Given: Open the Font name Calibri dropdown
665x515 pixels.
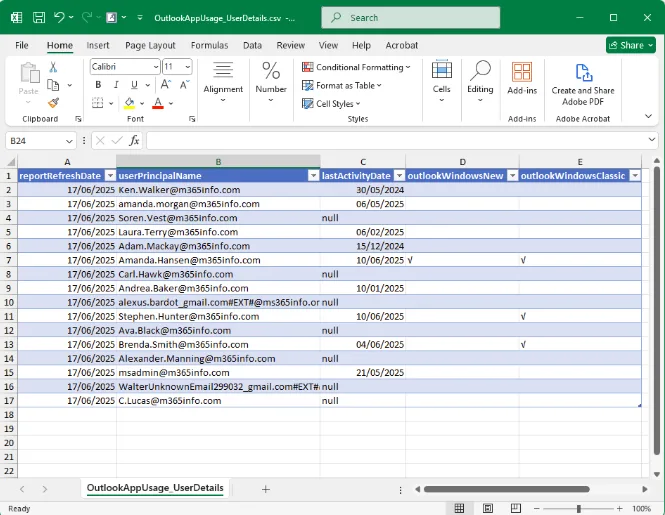Looking at the screenshot, I should point(156,67).
